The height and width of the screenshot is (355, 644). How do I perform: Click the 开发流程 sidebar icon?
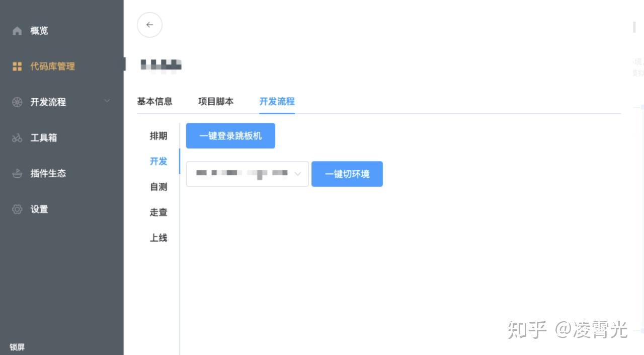click(x=16, y=102)
